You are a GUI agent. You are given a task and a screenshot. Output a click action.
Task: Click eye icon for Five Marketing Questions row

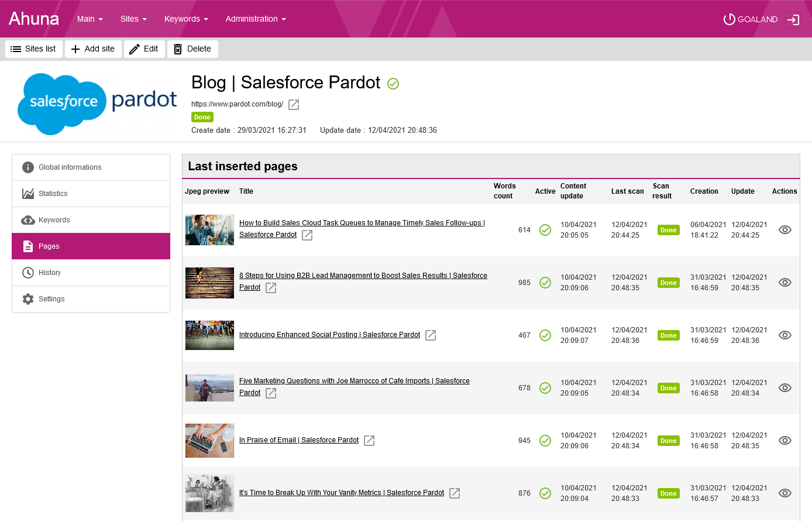click(785, 388)
